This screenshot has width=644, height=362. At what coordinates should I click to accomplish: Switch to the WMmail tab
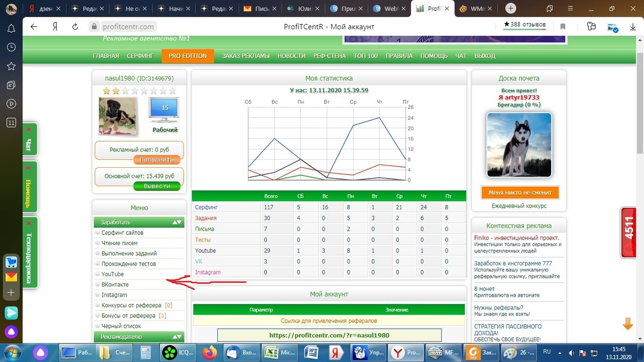pyautogui.click(x=476, y=9)
